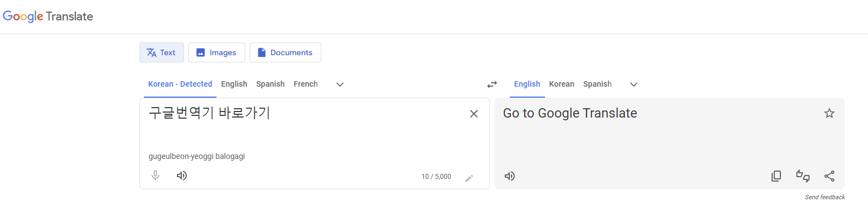Share the translation via the share icon
The width and height of the screenshot is (868, 207).
tap(829, 176)
